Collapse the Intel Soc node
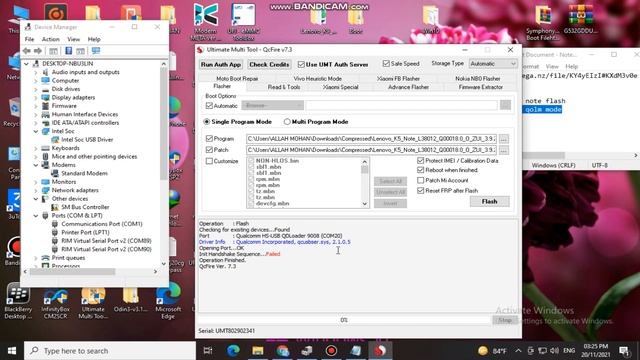The width and height of the screenshot is (640, 360). coord(36,131)
